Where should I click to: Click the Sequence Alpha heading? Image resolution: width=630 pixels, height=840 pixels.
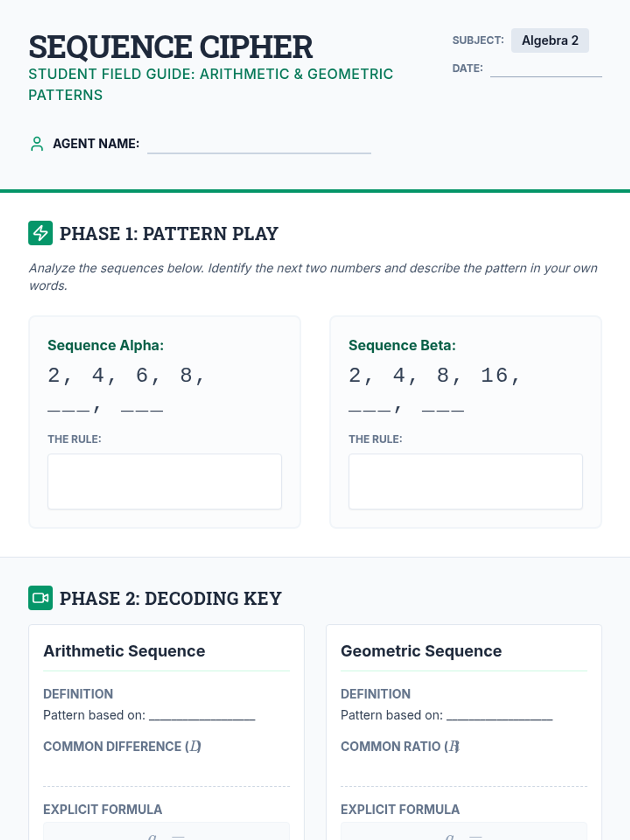coord(106,345)
